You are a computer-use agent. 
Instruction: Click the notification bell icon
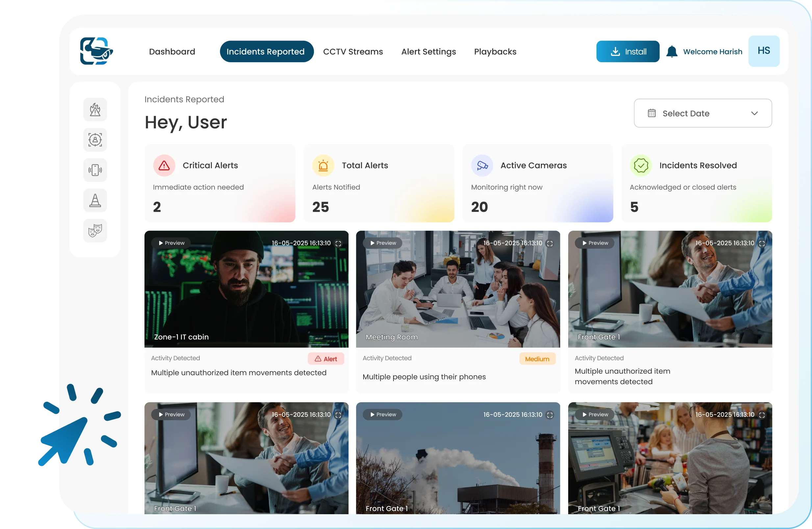[x=672, y=52]
